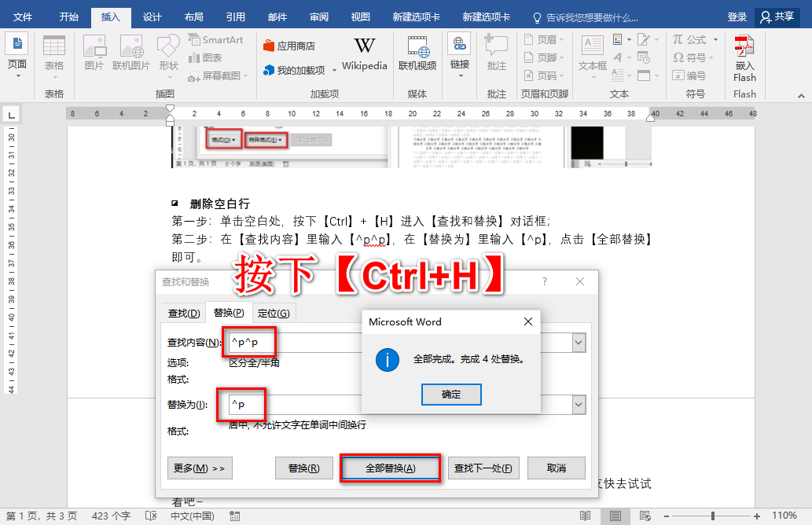The height and width of the screenshot is (525, 812).
Task: Switch to Web Layout view icon
Action: 645,516
